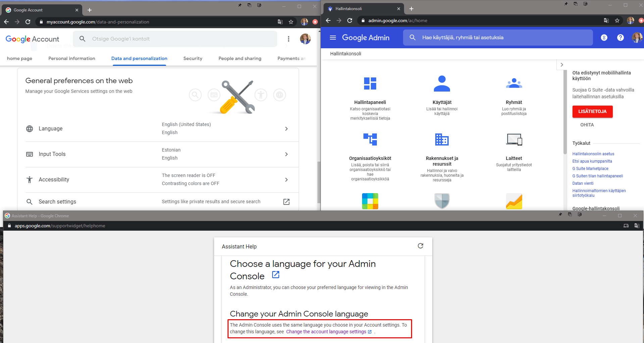Go back in the Hallintakonsoli window
Screen dimensions: 644x343
pyautogui.click(x=328, y=20)
